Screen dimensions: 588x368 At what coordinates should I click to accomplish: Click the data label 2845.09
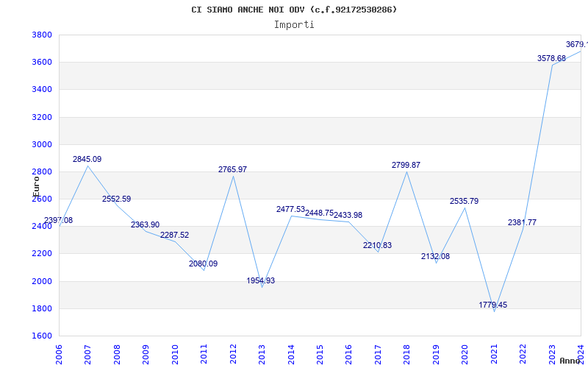click(x=87, y=159)
